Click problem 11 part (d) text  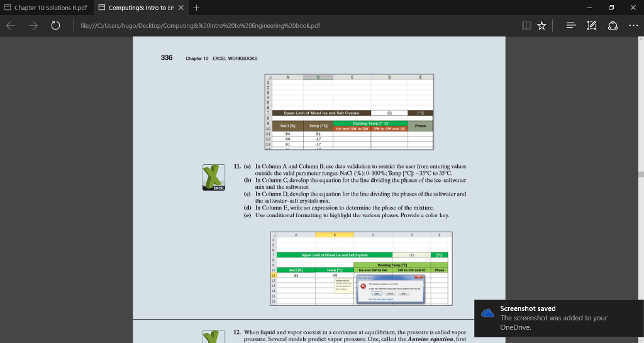coord(339,208)
